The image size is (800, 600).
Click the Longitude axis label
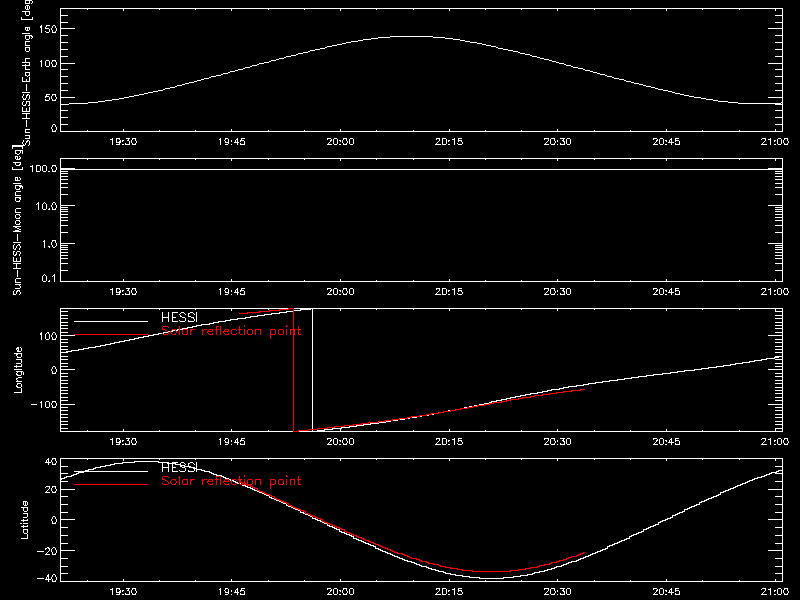coord(18,370)
